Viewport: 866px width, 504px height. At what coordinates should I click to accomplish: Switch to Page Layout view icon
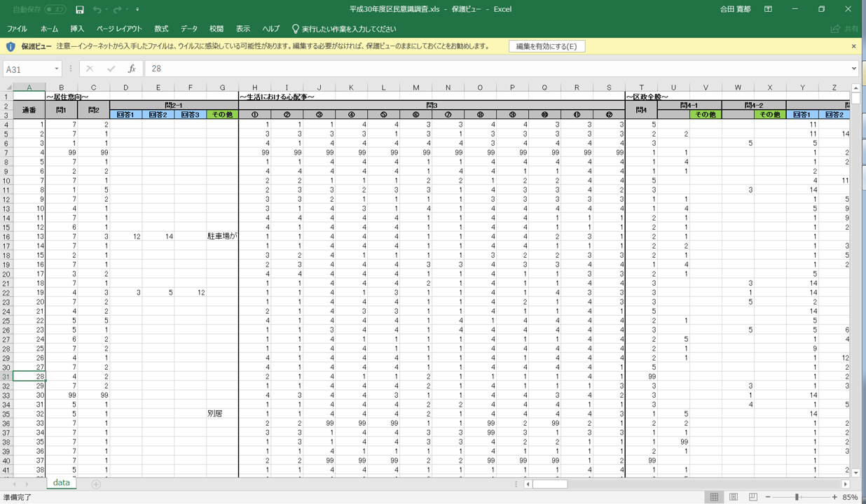coord(734,497)
